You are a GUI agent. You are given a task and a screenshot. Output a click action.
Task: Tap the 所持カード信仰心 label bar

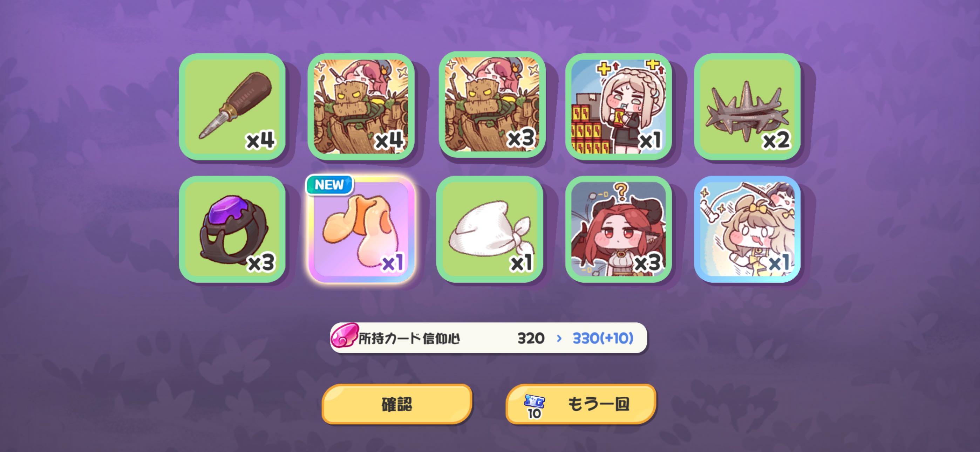click(489, 338)
